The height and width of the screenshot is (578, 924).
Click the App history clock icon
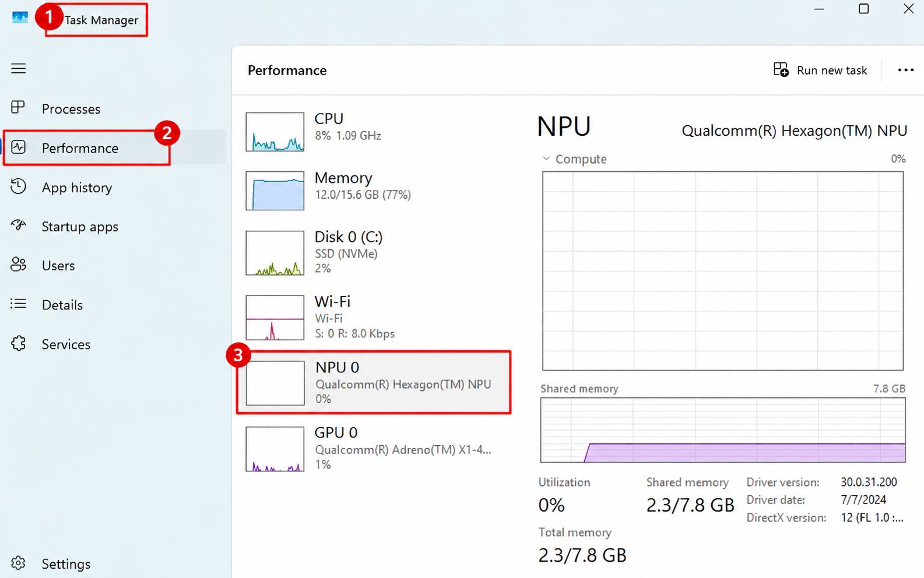pyautogui.click(x=18, y=186)
